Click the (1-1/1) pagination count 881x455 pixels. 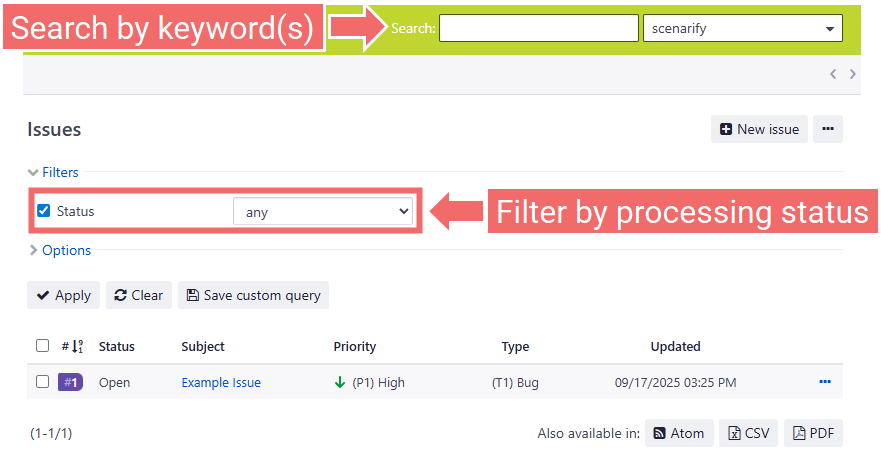(x=51, y=433)
